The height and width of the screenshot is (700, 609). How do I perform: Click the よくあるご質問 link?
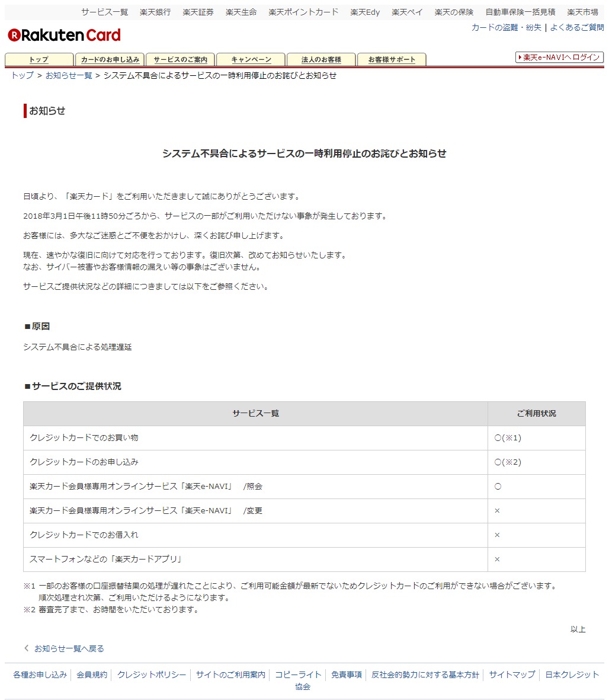[577, 28]
